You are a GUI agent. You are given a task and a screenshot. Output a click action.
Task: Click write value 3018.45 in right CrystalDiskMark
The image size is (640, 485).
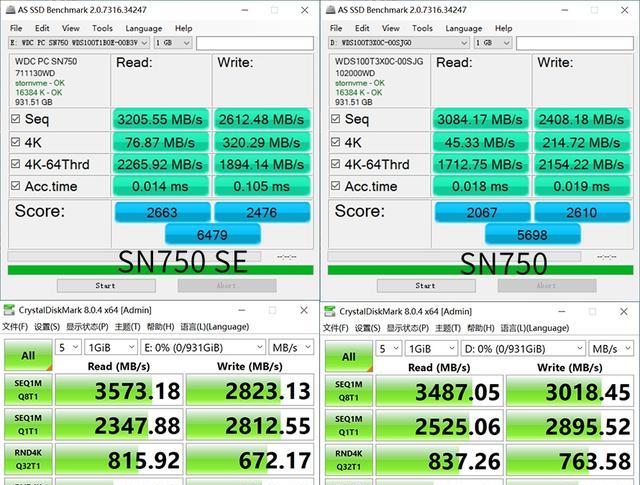570,391
